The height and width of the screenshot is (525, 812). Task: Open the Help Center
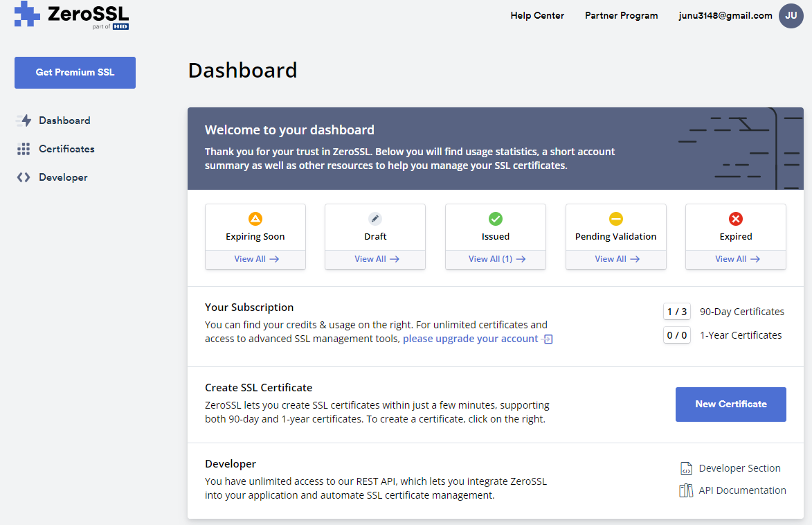[x=537, y=15]
